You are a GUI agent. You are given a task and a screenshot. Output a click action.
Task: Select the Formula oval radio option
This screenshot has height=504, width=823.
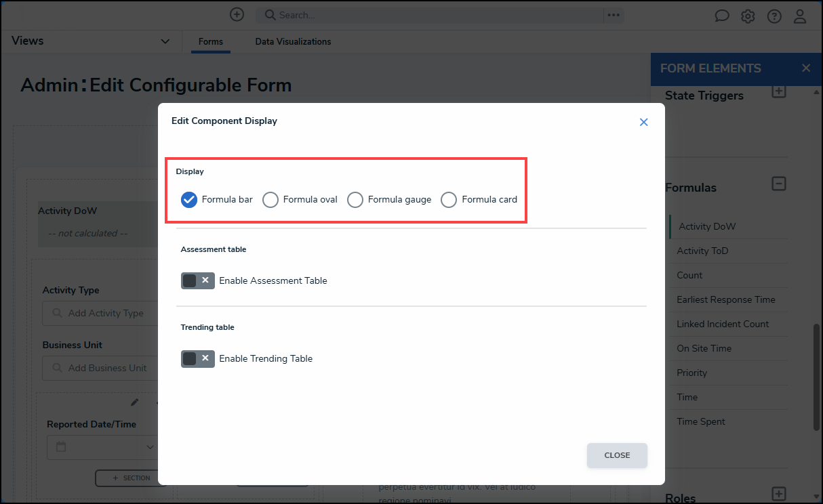tap(270, 200)
